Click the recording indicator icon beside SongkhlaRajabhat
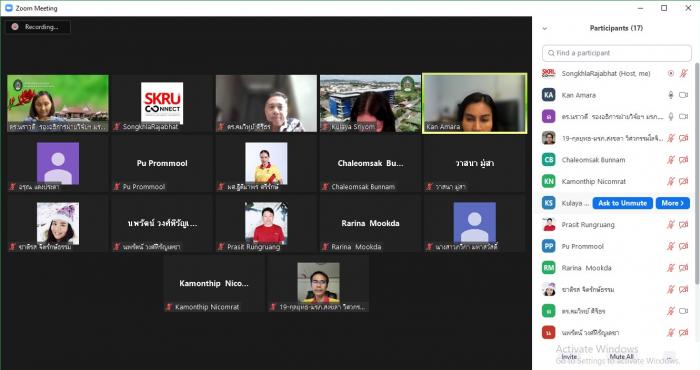Screen dimensions: 700x370 (x=671, y=73)
